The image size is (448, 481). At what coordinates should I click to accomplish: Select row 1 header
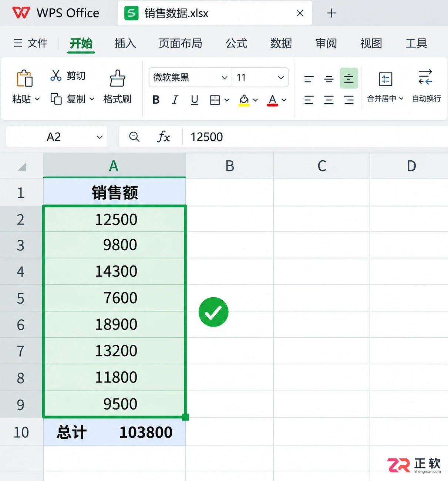click(x=21, y=193)
